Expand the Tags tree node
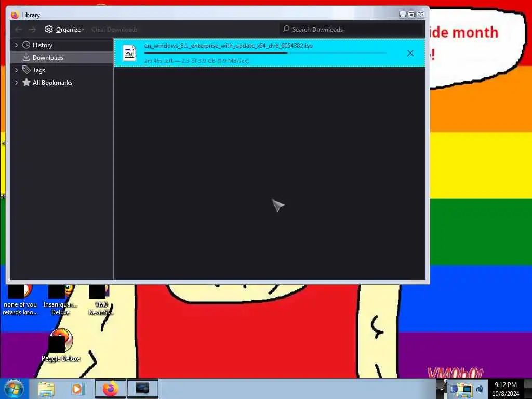The width and height of the screenshot is (532, 399). point(16,70)
